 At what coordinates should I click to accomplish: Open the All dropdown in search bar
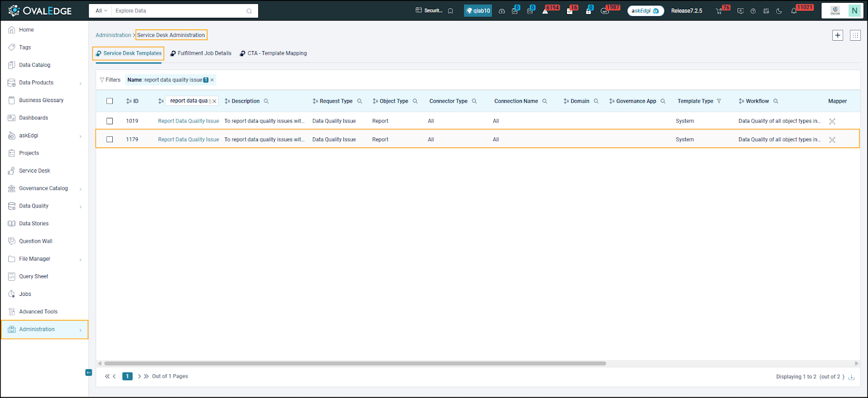[x=101, y=11]
